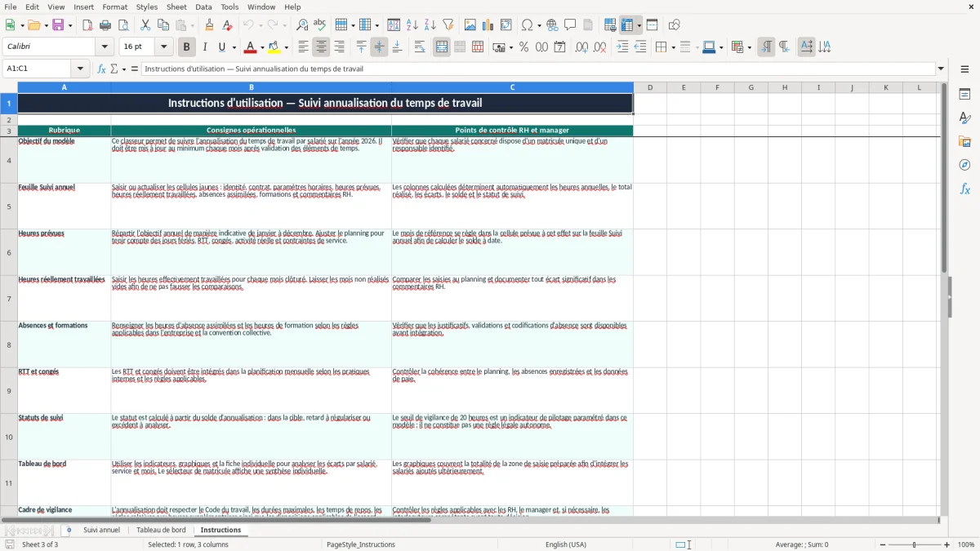The height and width of the screenshot is (551, 980).
Task: Insert a comment
Action: 571,25
